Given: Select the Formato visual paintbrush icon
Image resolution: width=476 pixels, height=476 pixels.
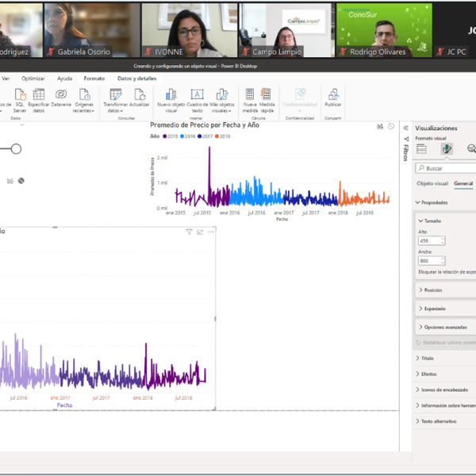Looking at the screenshot, I should (447, 148).
